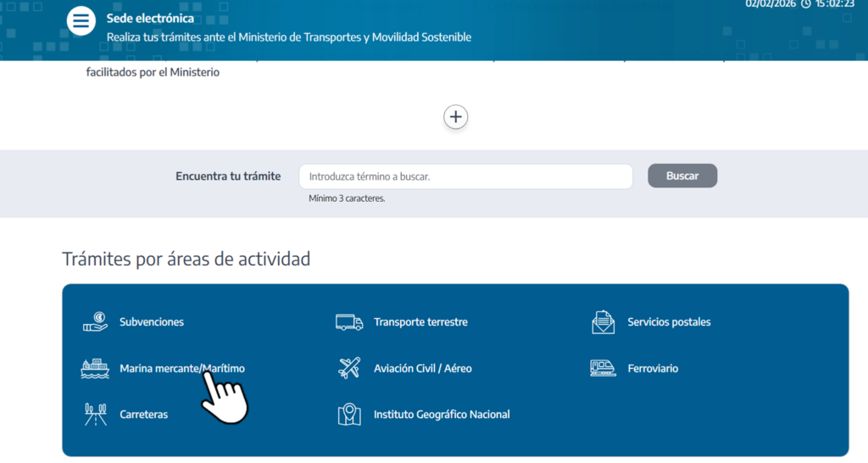
Task: Click the Aviación Civil airplane icon
Action: [349, 369]
